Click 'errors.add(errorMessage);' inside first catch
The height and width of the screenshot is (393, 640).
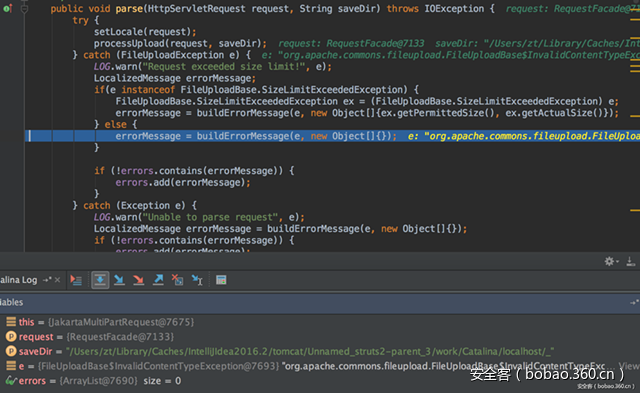coord(182,182)
